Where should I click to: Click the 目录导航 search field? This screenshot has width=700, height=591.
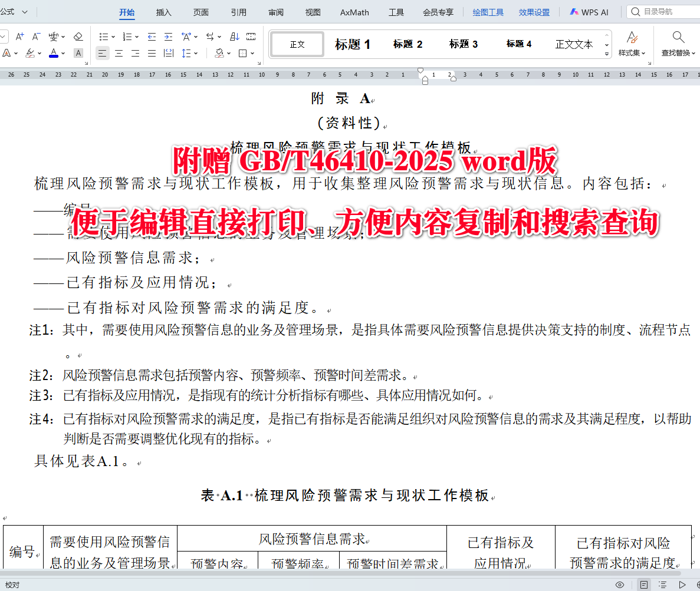coord(660,11)
